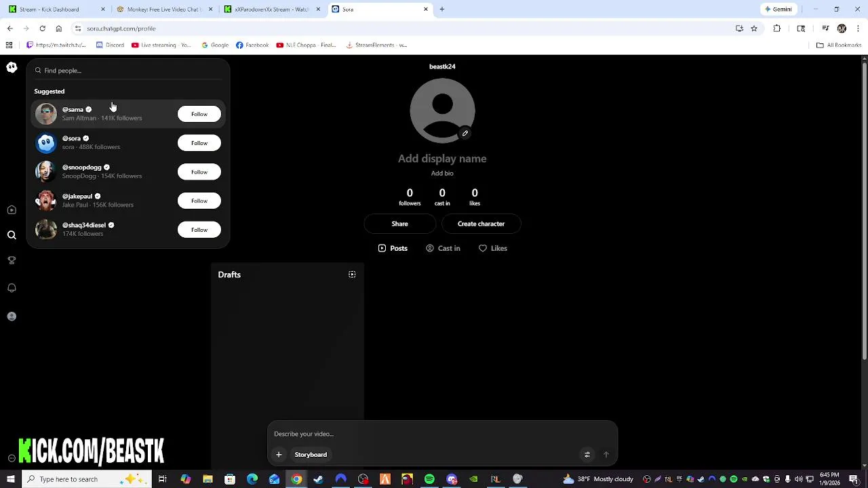
Task: Open the search icon in Sora sidebar
Action: 12,235
